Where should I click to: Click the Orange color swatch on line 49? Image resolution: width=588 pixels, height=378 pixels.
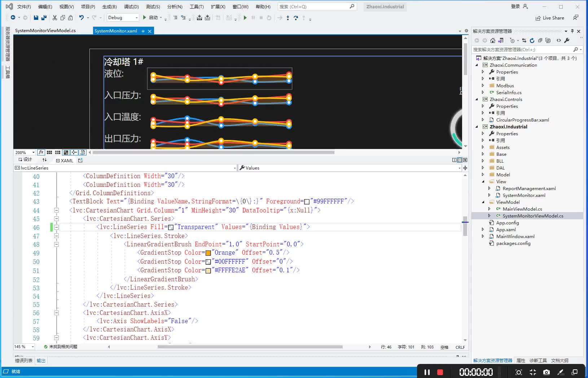pos(208,253)
